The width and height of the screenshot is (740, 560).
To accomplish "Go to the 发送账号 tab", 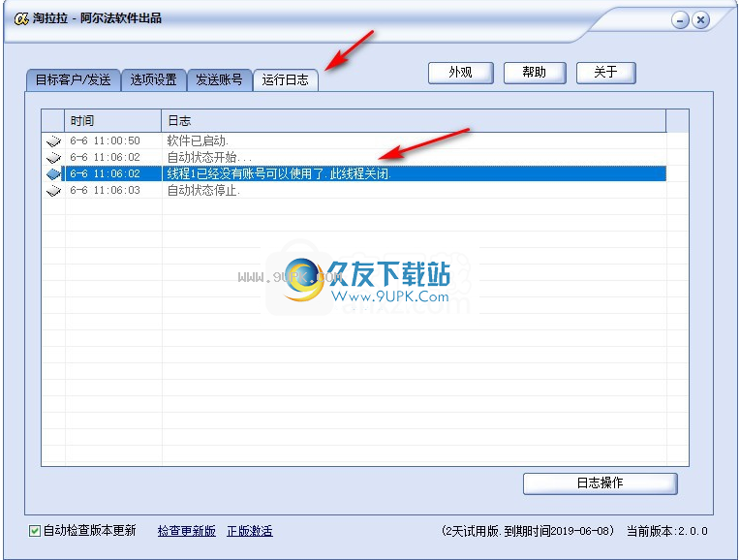I will [x=219, y=79].
